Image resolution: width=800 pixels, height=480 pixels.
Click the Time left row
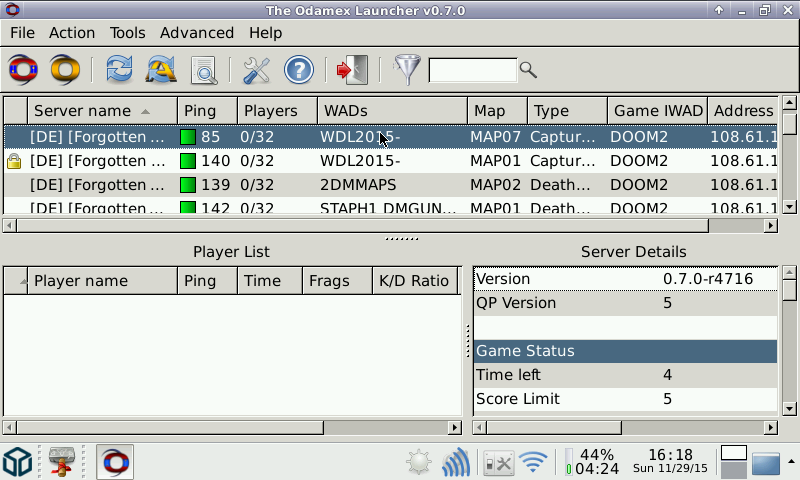[626, 375]
